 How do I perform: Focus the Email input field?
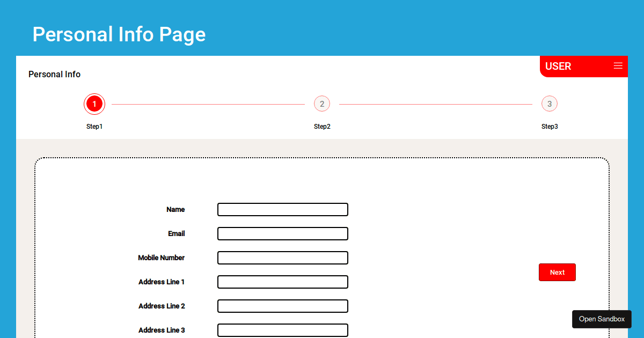282,233
